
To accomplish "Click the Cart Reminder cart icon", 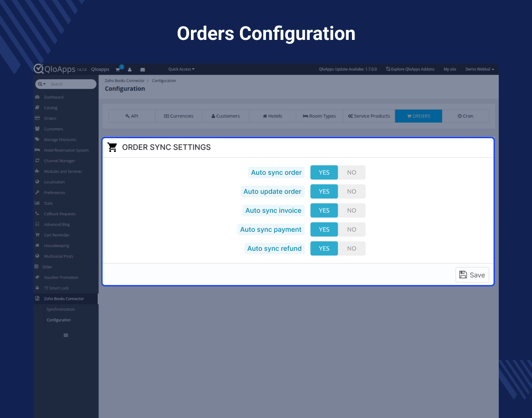I will [38, 235].
